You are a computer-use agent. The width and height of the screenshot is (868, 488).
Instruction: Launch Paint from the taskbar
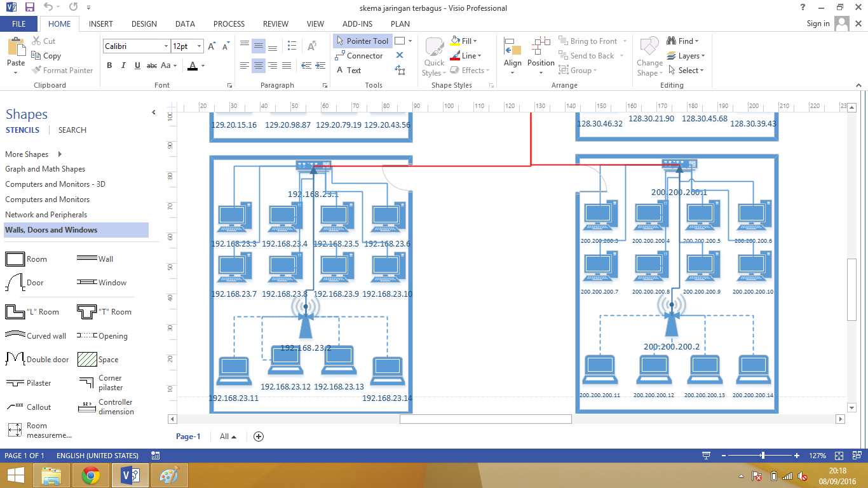tap(169, 475)
